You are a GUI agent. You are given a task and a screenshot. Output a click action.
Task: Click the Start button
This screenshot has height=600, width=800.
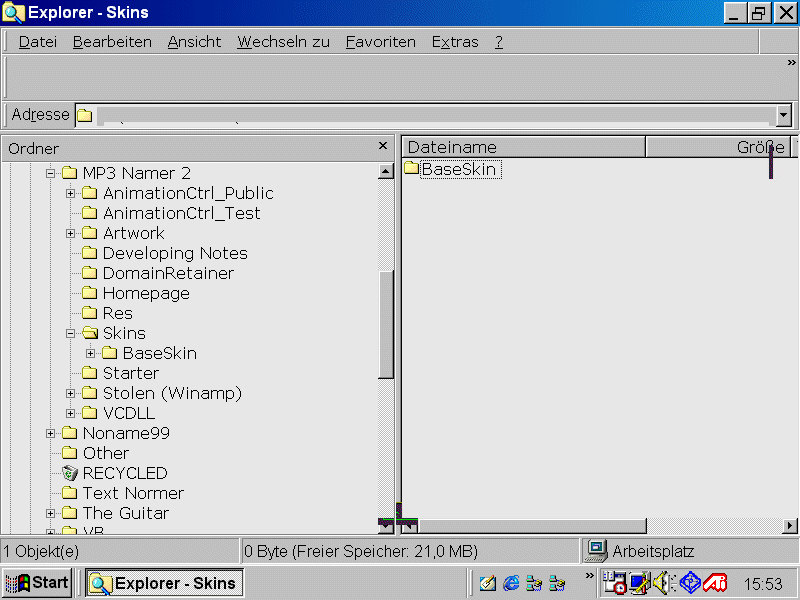click(x=38, y=583)
